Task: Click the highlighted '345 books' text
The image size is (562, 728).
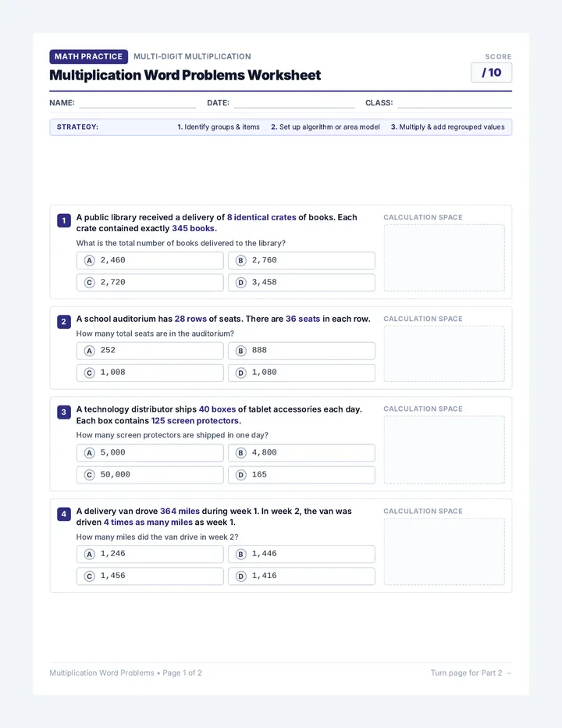Action: pyautogui.click(x=193, y=228)
